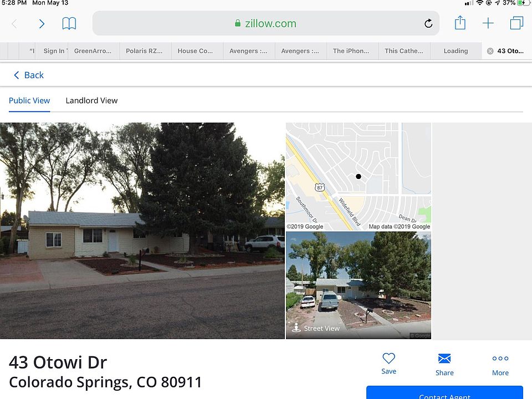View the main house photo
The height and width of the screenshot is (399, 532).
[x=142, y=231]
